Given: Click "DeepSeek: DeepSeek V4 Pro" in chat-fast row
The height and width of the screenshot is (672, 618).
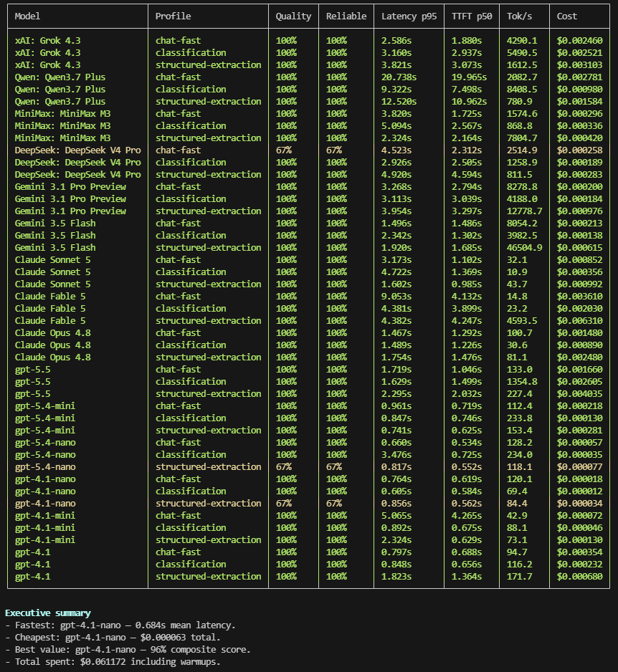Looking at the screenshot, I should pyautogui.click(x=77, y=150).
